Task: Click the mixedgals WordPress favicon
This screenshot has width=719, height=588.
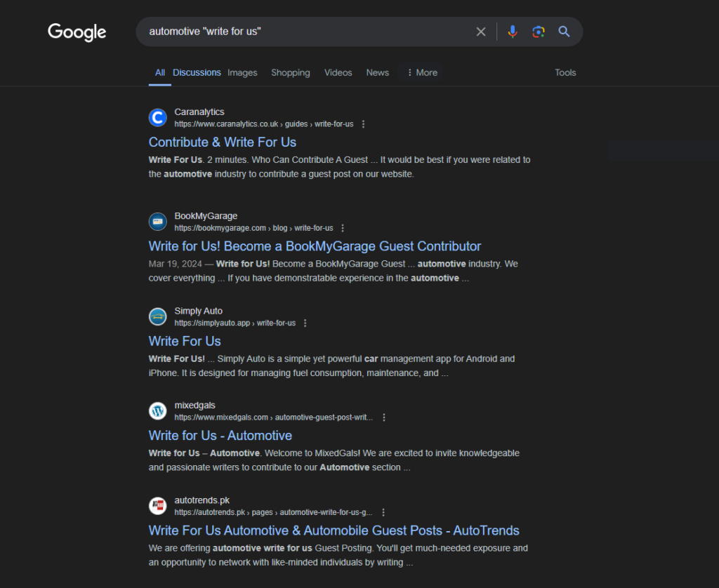Action: coord(157,411)
